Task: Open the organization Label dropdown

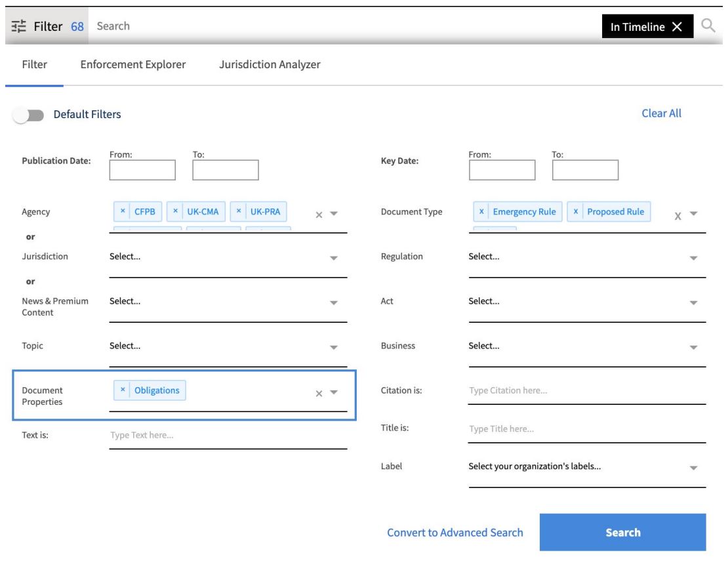Action: tap(694, 468)
